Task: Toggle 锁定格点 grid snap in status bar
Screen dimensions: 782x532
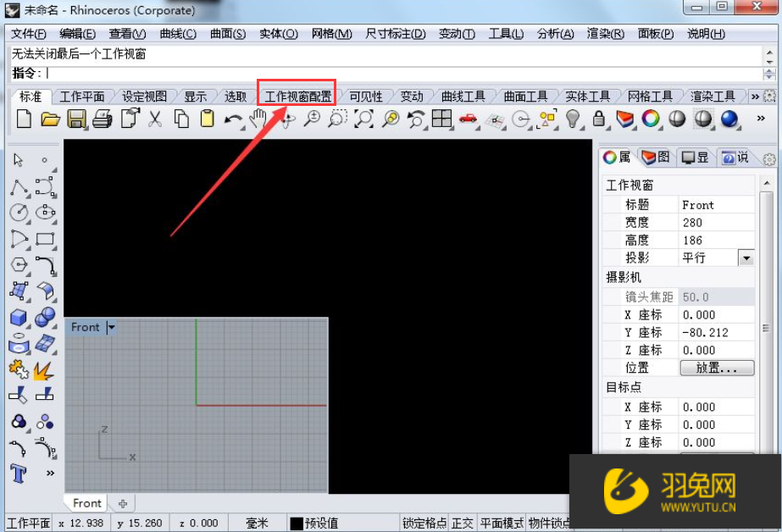Action: [424, 523]
